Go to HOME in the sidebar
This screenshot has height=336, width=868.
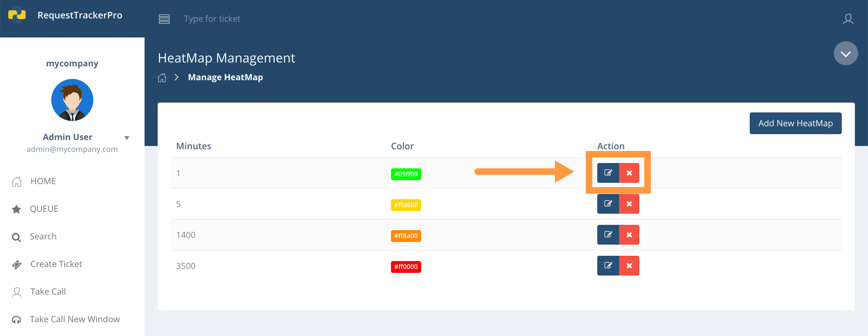(43, 181)
